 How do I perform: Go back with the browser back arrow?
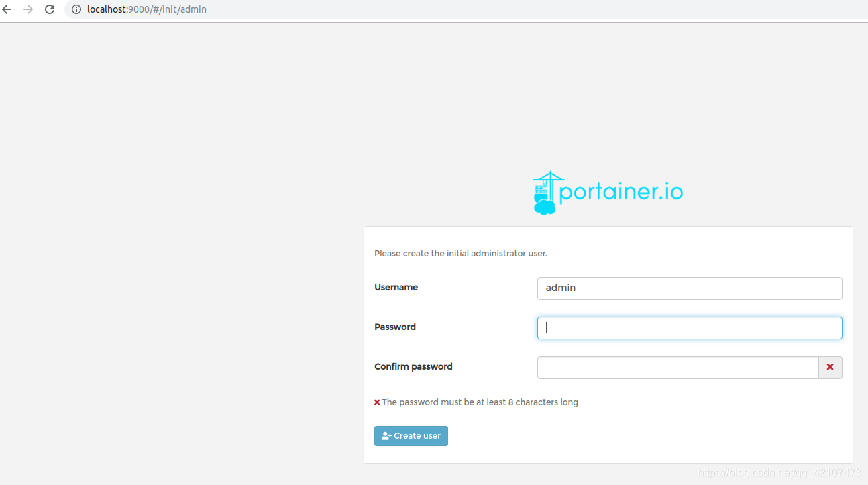pyautogui.click(x=7, y=9)
